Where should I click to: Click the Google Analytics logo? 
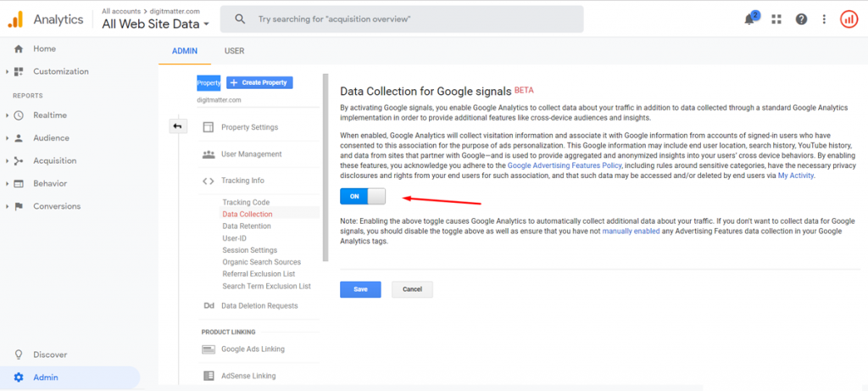[15, 20]
